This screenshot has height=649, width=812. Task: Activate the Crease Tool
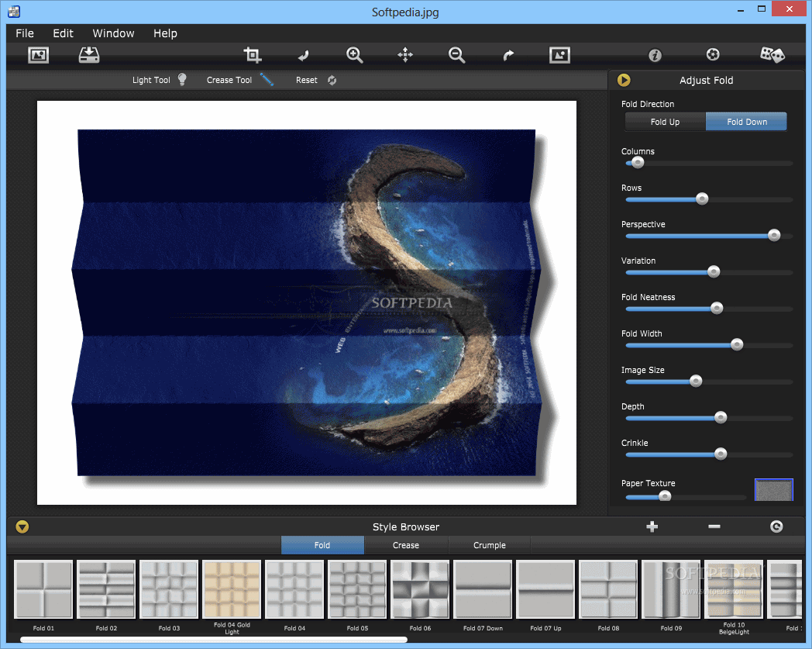tap(267, 79)
